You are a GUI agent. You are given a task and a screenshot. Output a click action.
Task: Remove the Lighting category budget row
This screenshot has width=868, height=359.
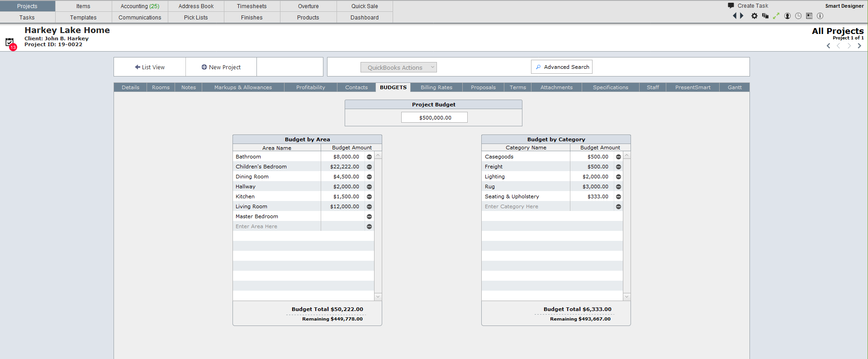click(x=618, y=177)
